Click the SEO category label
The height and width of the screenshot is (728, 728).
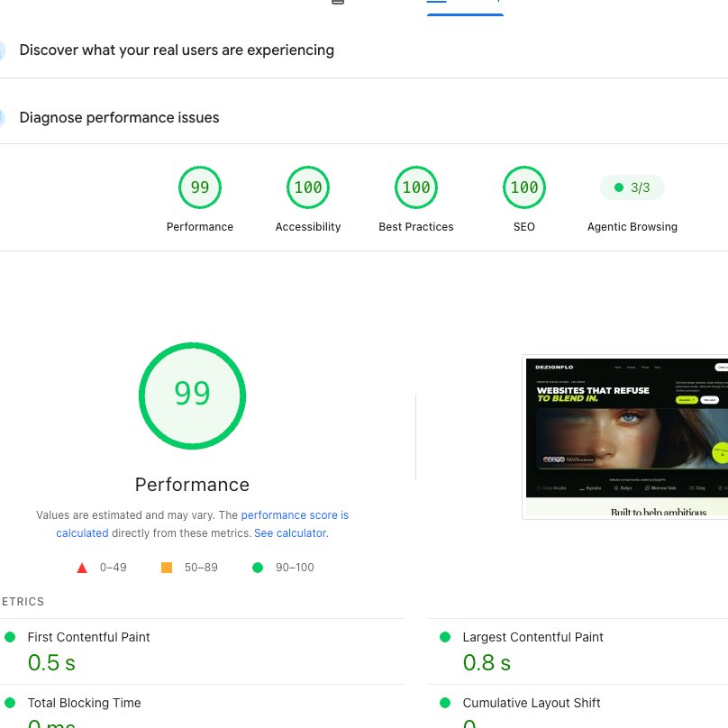tap(524, 226)
